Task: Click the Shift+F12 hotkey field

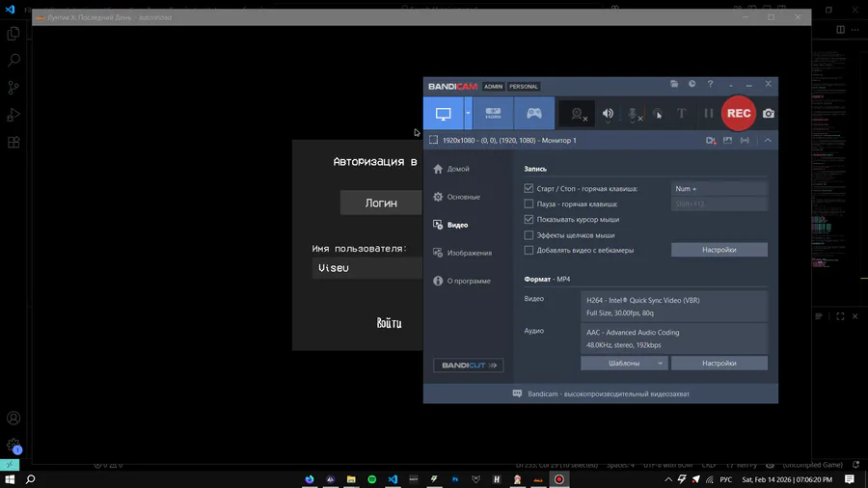Action: (719, 204)
